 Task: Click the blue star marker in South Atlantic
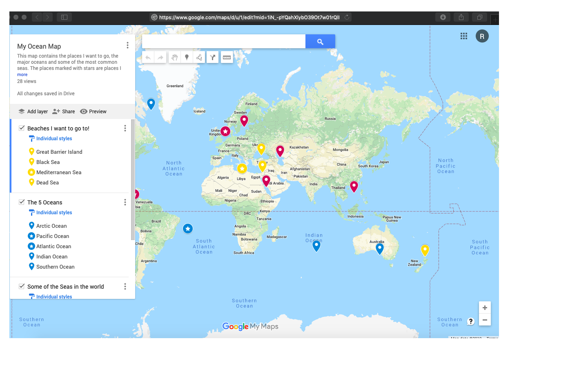coord(188,229)
